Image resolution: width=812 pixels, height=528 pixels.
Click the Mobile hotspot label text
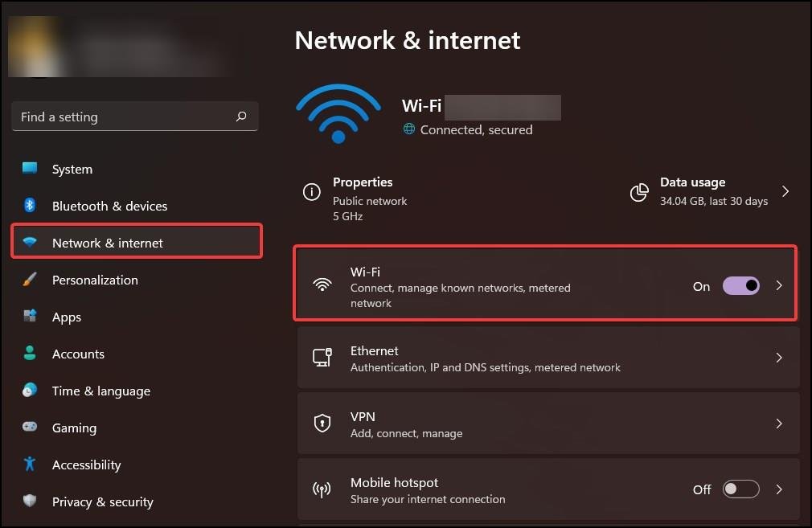394,482
